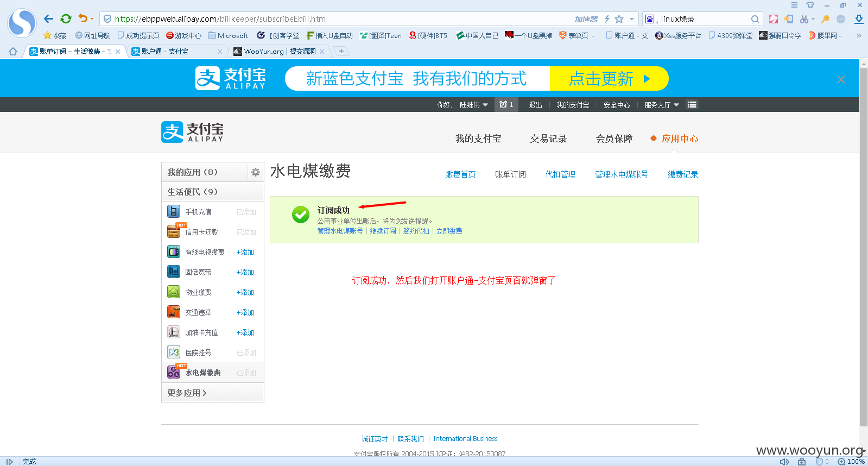Screen dimensions: 868x466
Task: Click the 加油卡充值 icon
Action: click(x=174, y=332)
